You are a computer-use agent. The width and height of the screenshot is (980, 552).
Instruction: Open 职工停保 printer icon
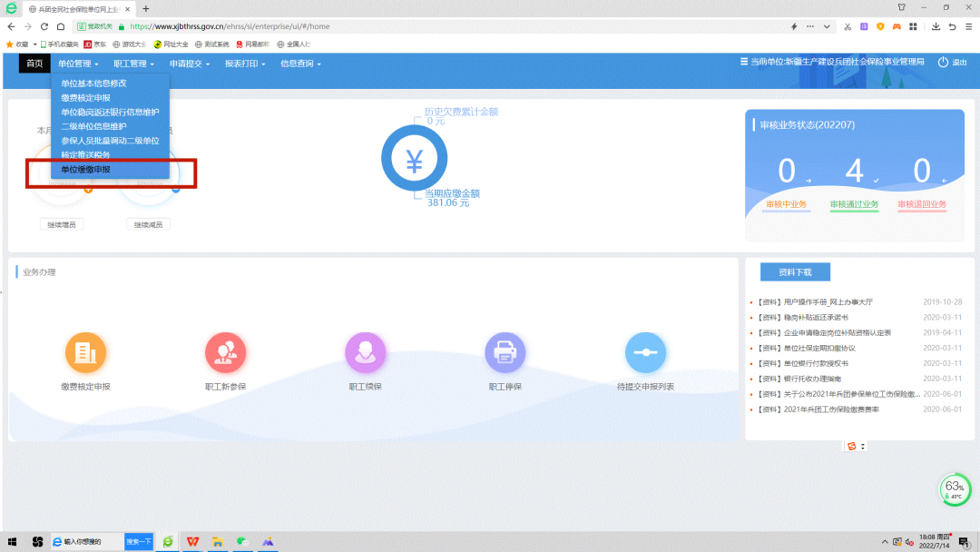[x=505, y=352]
